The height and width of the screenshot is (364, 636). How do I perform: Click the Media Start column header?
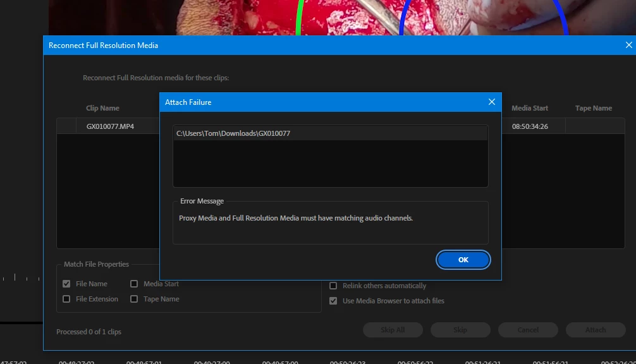530,108
